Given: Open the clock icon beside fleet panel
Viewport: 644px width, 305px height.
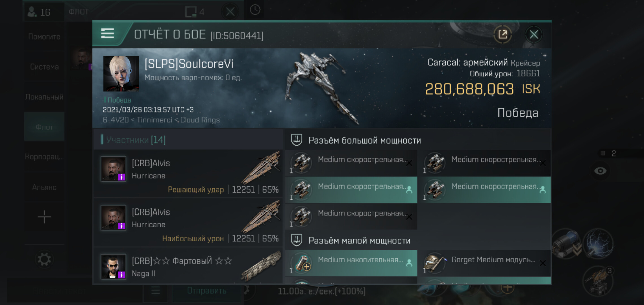Looking at the screenshot, I should click(x=255, y=10).
